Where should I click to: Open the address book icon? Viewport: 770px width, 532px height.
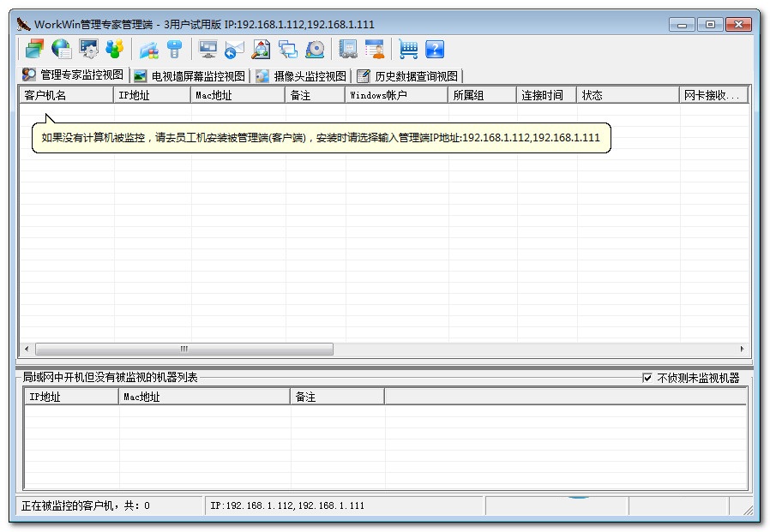pos(347,49)
